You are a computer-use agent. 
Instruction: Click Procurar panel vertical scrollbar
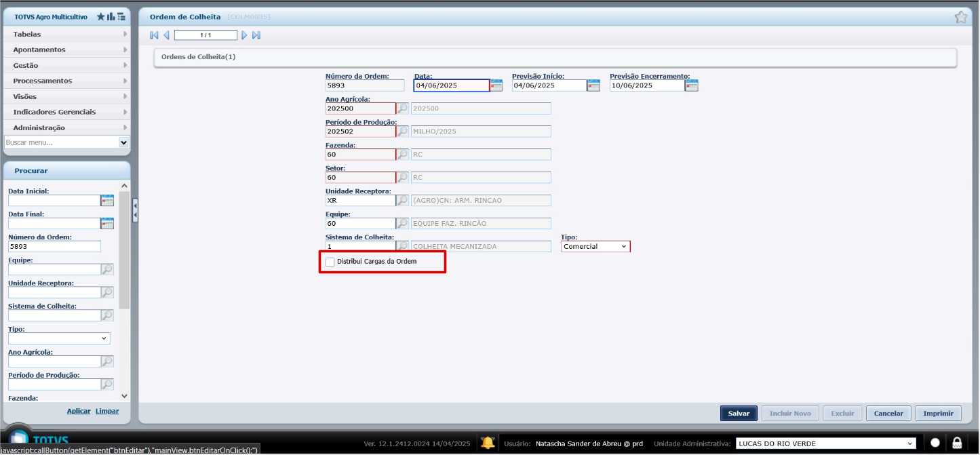124,251
